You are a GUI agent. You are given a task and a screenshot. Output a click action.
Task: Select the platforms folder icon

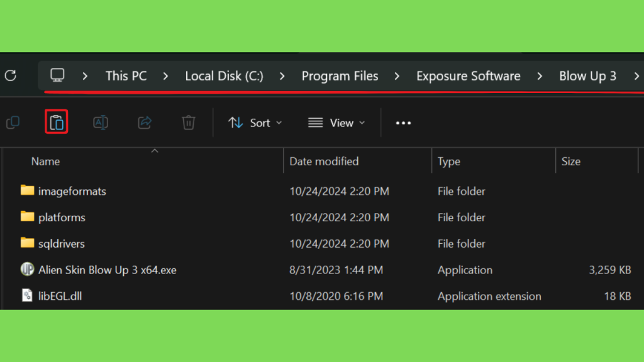(x=28, y=216)
